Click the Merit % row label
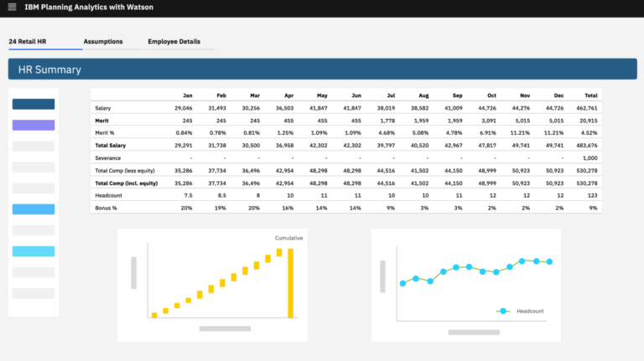Screen dimensions: 644x361 (x=106, y=133)
